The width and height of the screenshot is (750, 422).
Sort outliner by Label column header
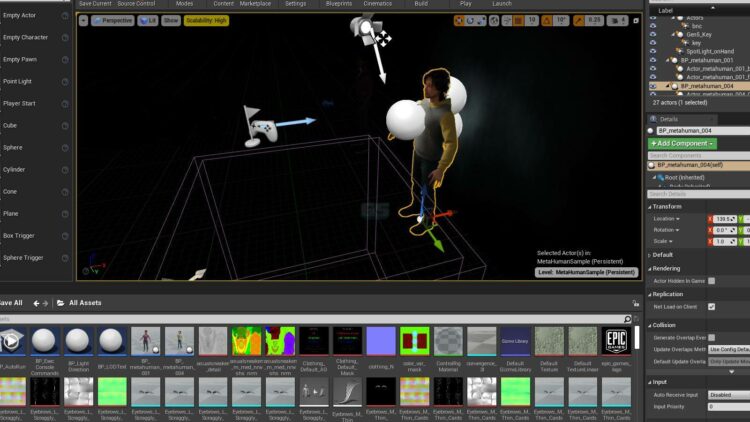[665, 10]
